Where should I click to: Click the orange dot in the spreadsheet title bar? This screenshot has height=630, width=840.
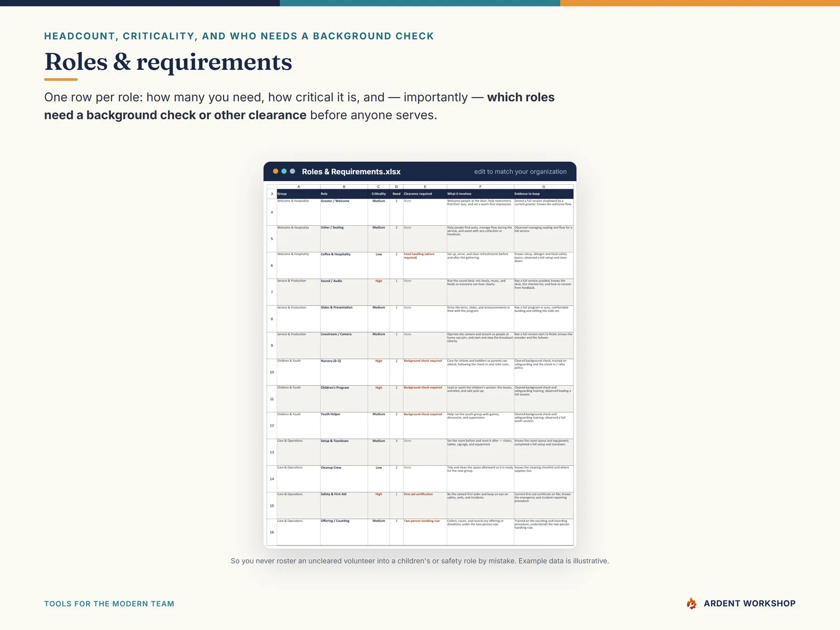click(276, 171)
